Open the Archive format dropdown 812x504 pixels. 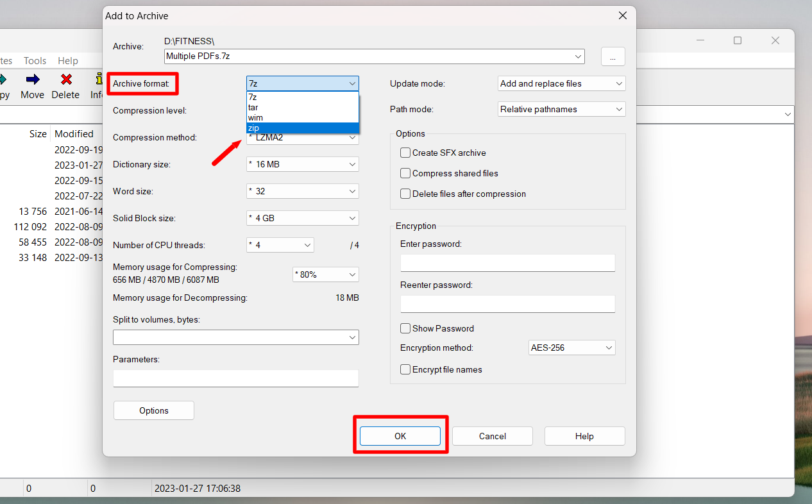(x=303, y=83)
